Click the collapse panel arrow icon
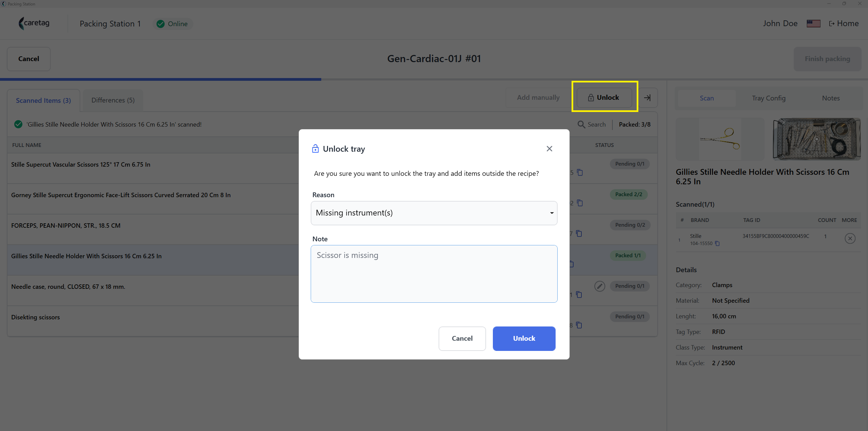 click(x=647, y=98)
